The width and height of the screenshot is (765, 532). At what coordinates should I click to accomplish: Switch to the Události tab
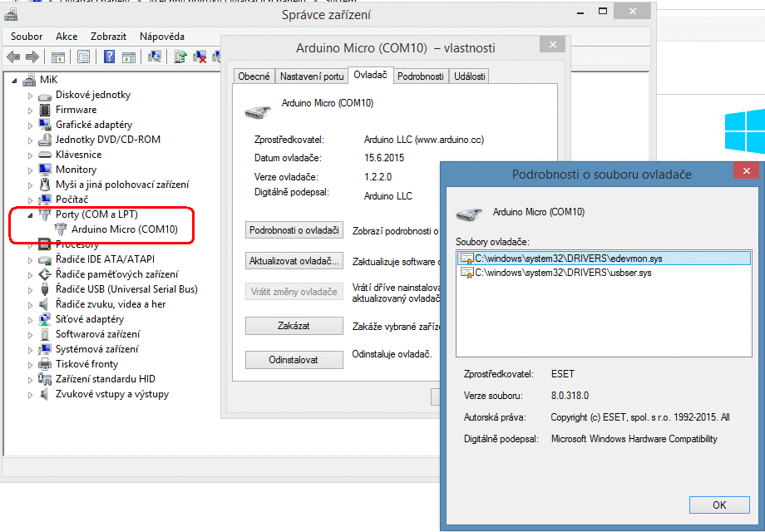tap(469, 76)
